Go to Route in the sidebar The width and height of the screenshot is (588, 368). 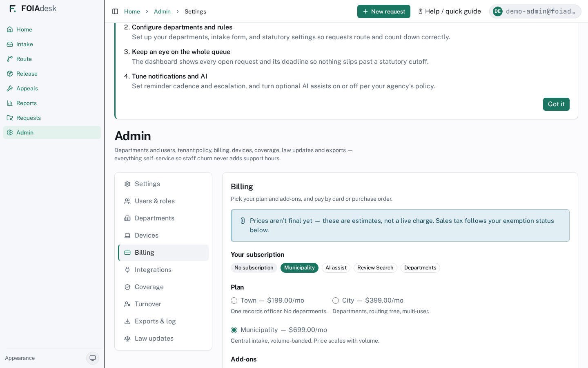pyautogui.click(x=52, y=59)
